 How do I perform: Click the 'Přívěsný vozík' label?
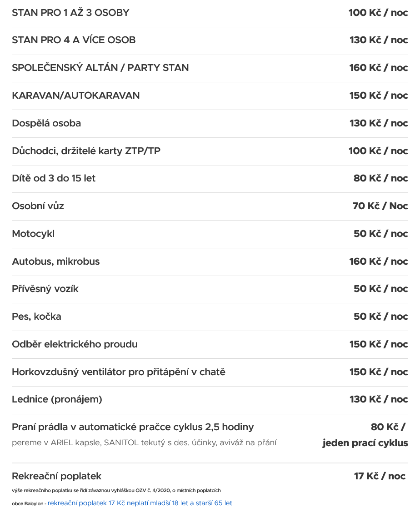click(45, 289)
